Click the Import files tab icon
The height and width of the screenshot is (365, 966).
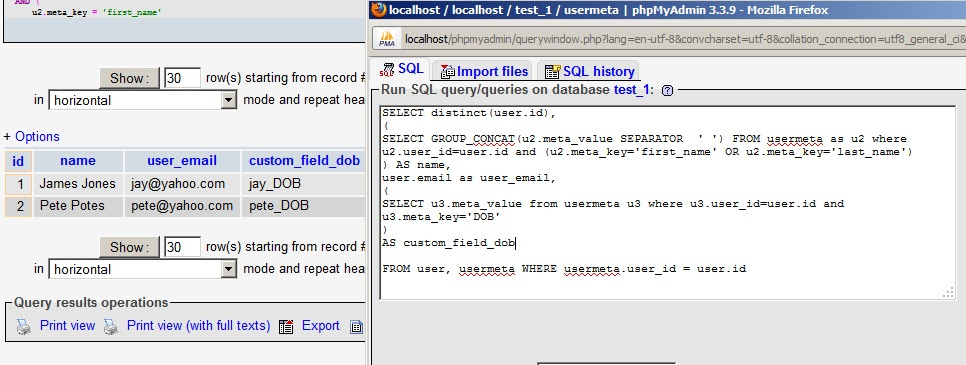tap(447, 72)
